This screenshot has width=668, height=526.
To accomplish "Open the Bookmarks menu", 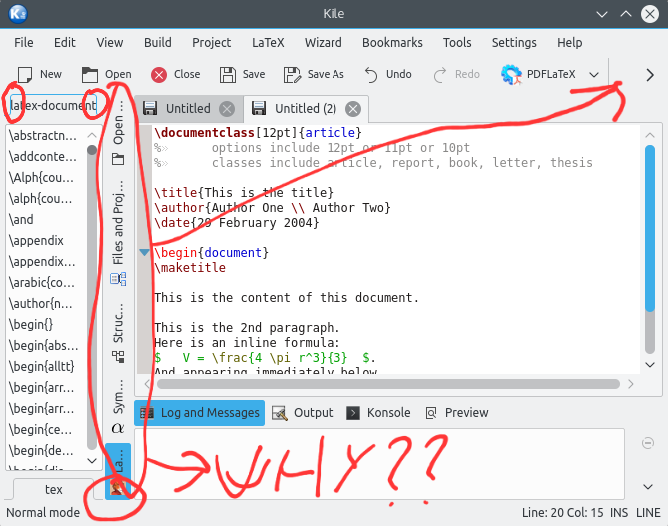I will coord(392,43).
